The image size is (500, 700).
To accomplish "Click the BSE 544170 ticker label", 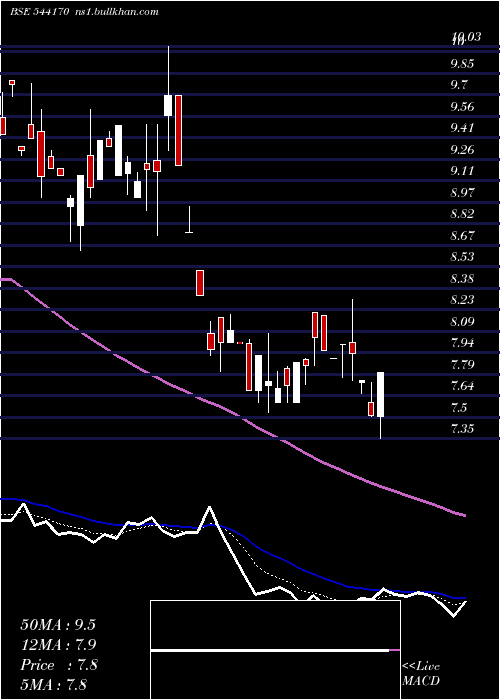I will pyautogui.click(x=39, y=12).
